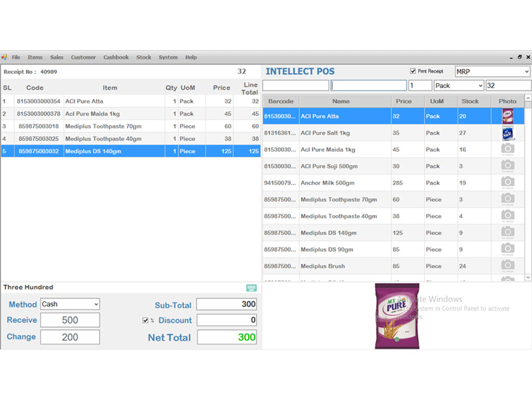Click the application logo in menu bar
Viewport: 532px width, 399px height.
click(4, 57)
